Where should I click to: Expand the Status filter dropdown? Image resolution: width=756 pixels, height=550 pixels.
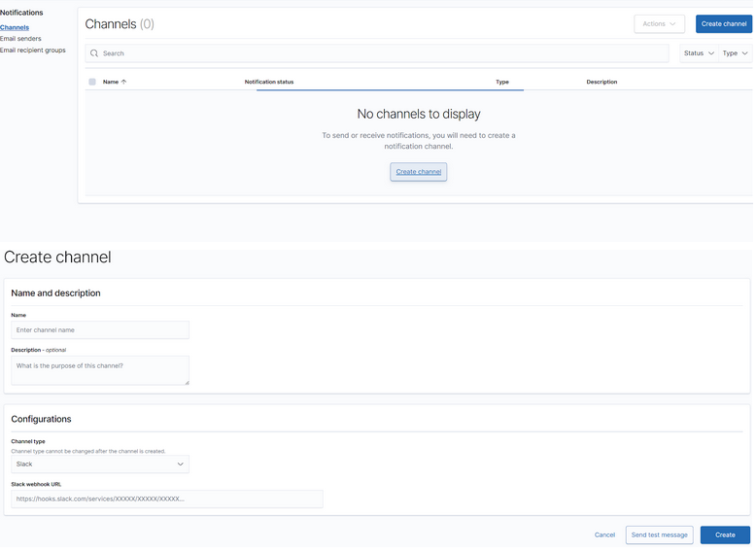click(x=698, y=53)
